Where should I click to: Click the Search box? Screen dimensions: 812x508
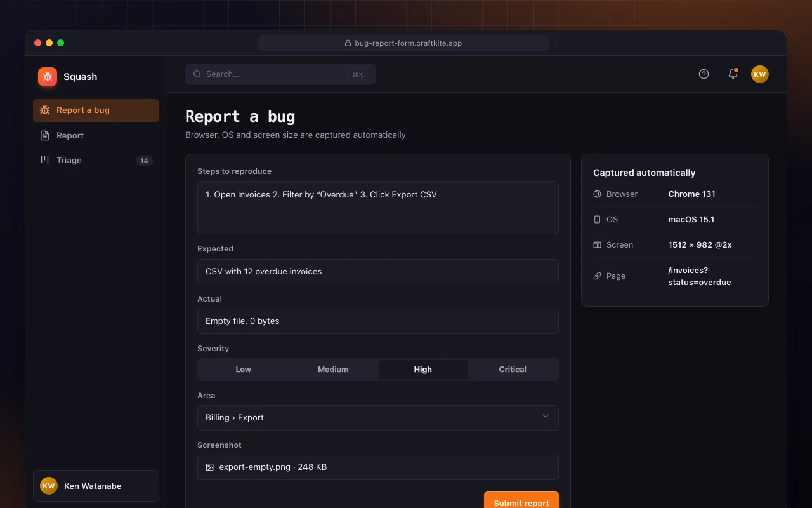point(280,74)
